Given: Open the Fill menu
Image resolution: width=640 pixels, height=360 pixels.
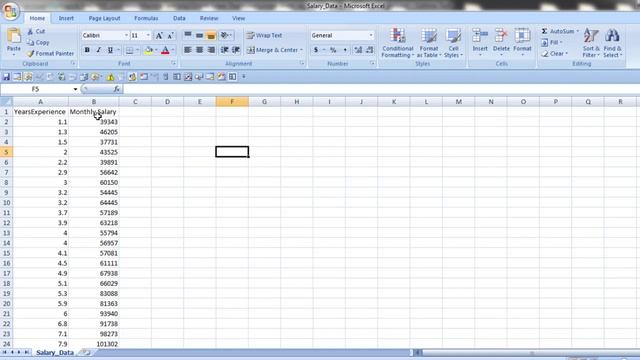Looking at the screenshot, I should [x=552, y=42].
